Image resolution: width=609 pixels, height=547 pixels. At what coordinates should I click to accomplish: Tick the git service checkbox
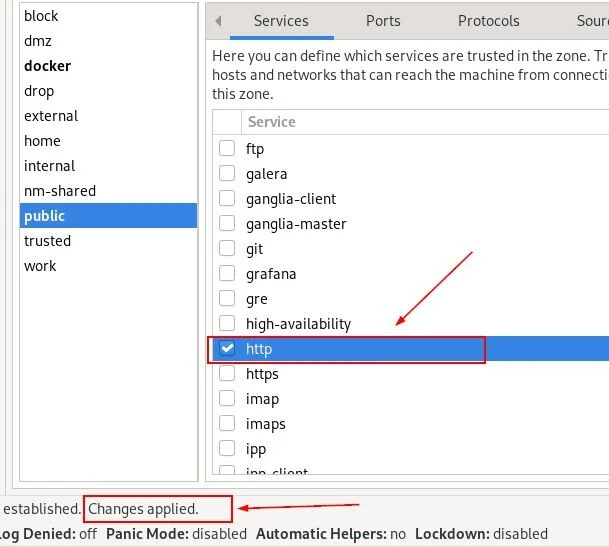click(x=227, y=249)
